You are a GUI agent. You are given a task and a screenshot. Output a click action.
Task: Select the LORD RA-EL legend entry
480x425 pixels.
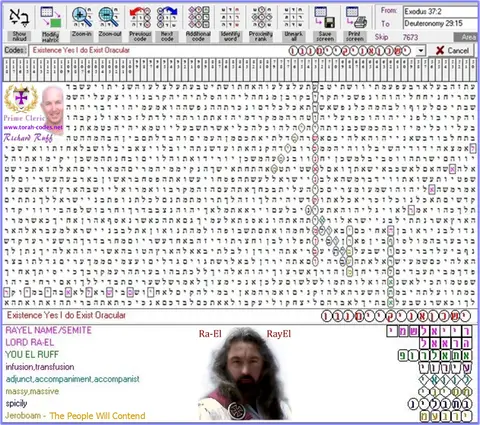[30, 342]
